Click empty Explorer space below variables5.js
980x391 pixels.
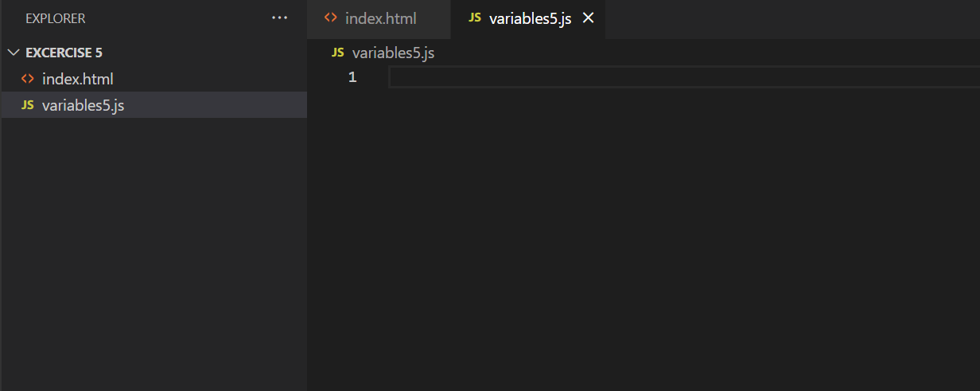[x=154, y=254]
